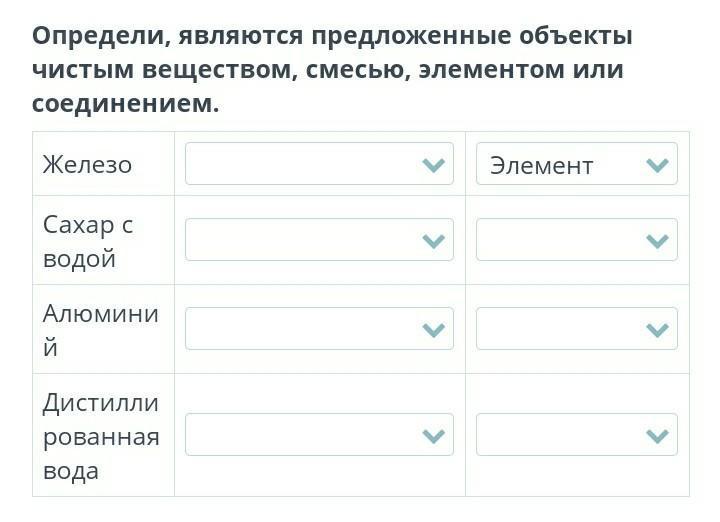
Task: Click chevron arrow of Железо first dropdown
Action: (433, 165)
